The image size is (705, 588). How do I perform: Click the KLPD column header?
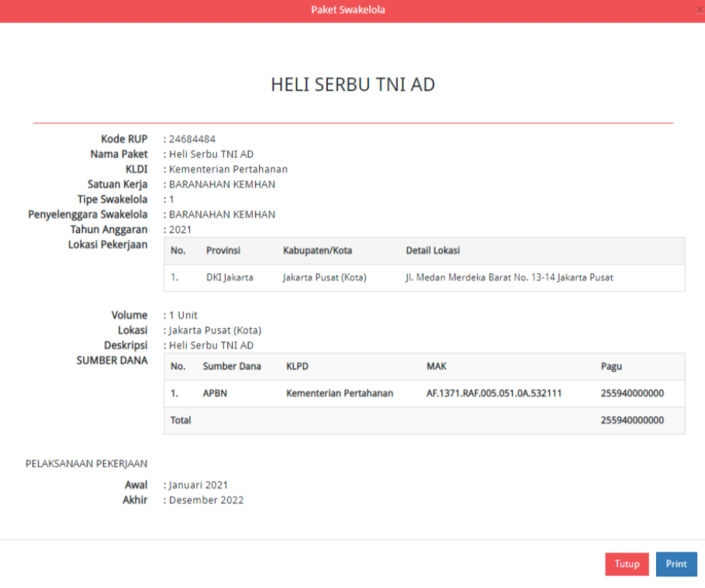297,366
